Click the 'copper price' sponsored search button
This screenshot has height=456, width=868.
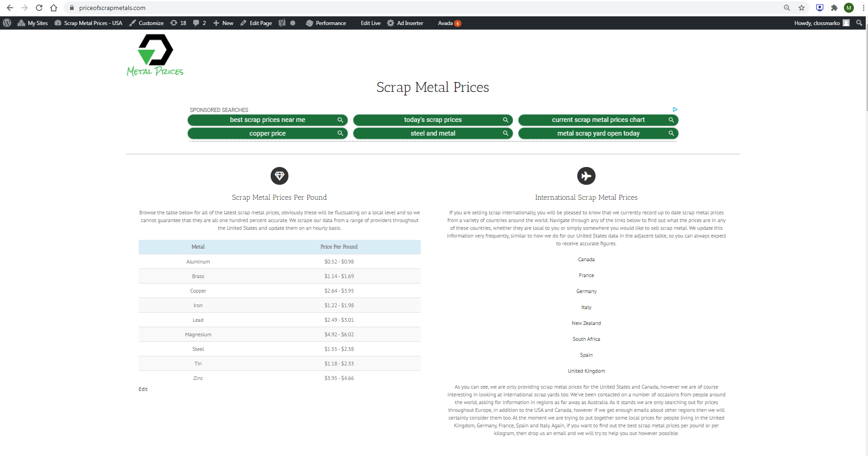[x=267, y=133]
